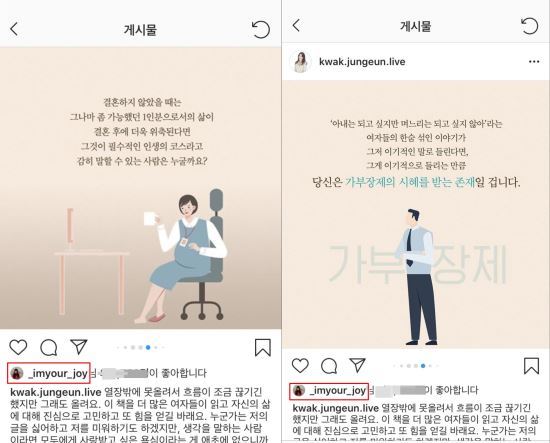Share the right post via paper plane
The width and height of the screenshot is (550, 443).
coord(357,365)
